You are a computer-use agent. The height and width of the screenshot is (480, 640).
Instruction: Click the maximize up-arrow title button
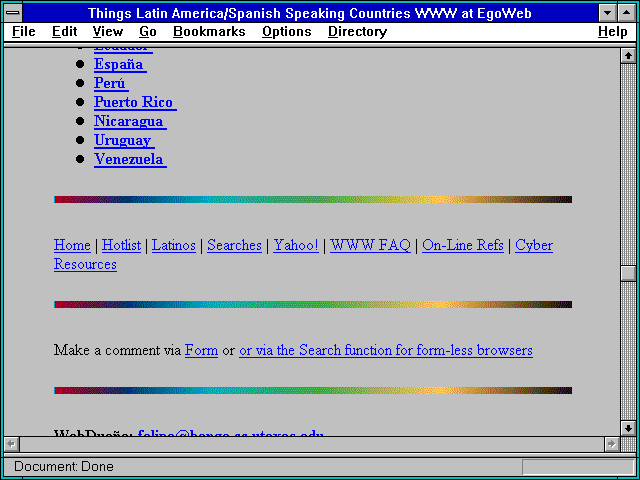coord(627,13)
